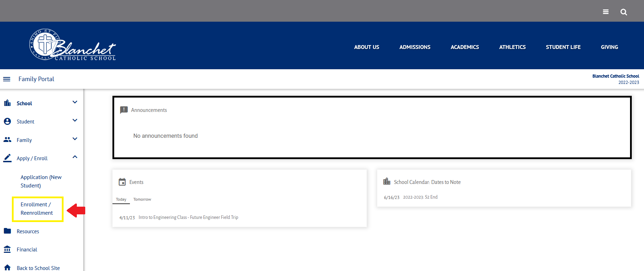Open the Academics menu
Screen dimensions: 644x271
(x=464, y=47)
